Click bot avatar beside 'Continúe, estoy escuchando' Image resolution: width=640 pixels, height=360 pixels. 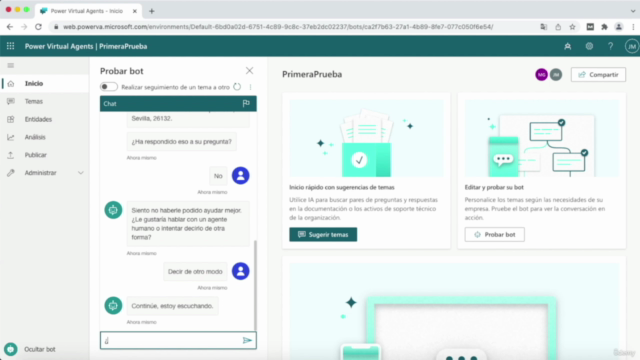[x=113, y=305]
